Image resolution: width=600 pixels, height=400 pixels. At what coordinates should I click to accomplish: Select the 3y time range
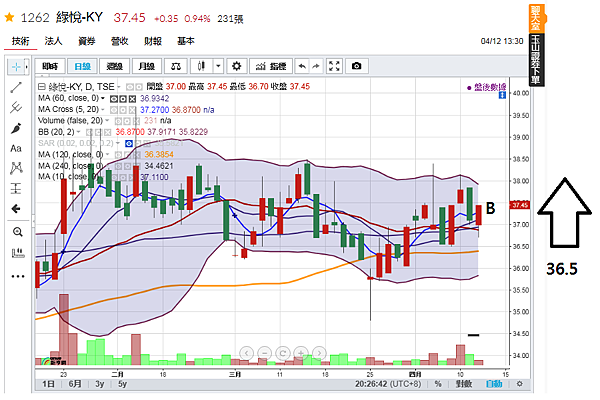coord(99,384)
